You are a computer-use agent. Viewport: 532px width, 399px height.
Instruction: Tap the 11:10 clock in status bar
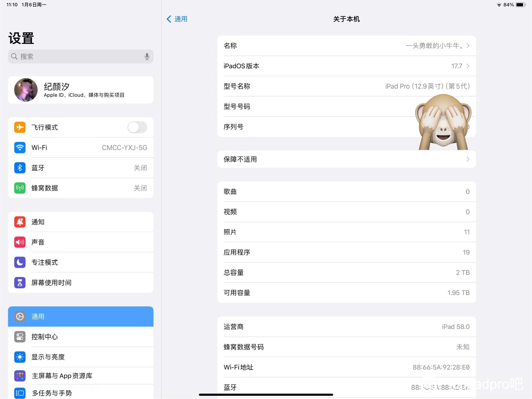(12, 5)
